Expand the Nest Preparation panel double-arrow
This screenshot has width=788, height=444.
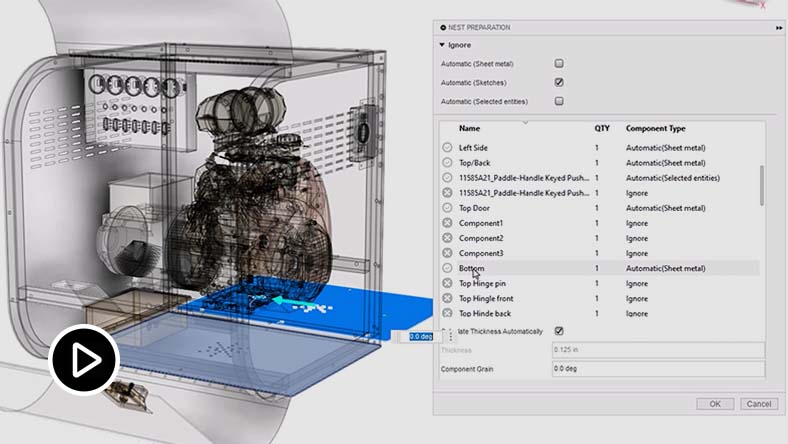pos(778,28)
